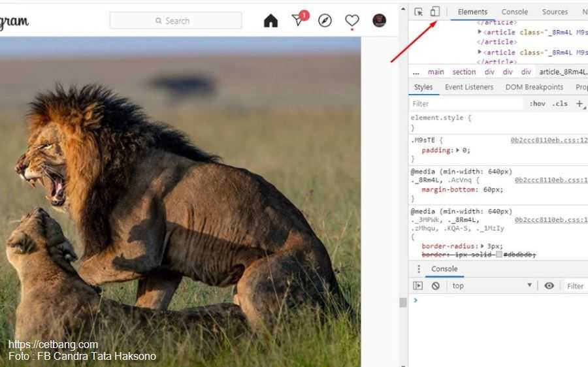Select the main breadcrumb element
The height and width of the screenshot is (367, 588).
click(x=436, y=72)
